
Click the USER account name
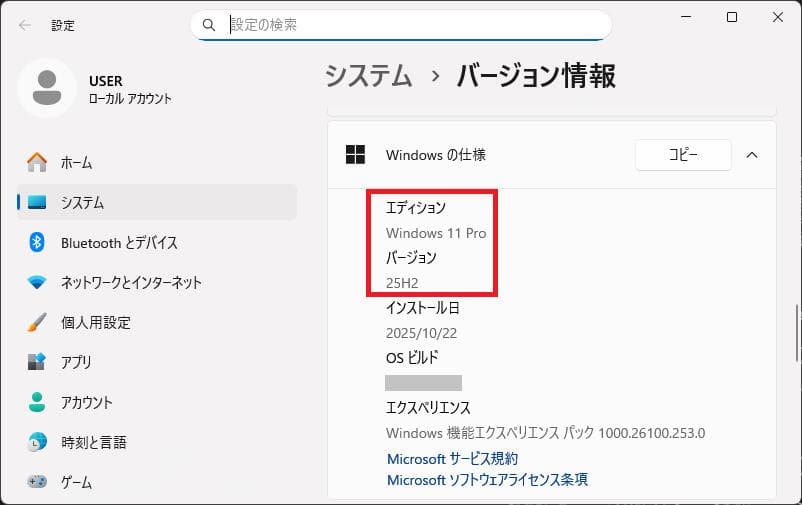[106, 81]
